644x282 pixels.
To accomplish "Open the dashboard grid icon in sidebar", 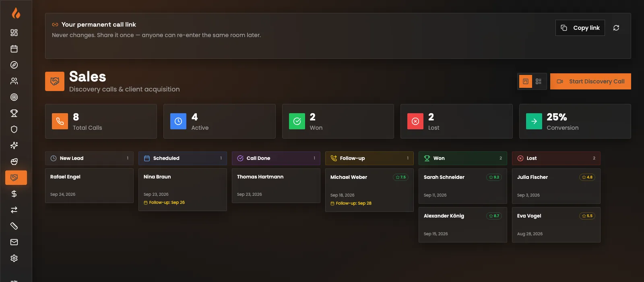I will (x=14, y=33).
